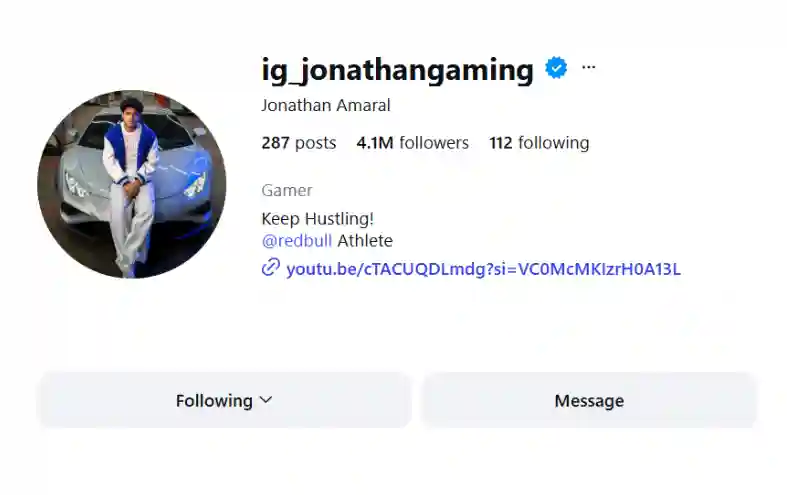787x495 pixels.
Task: Open the youtu.be link in the bio
Action: click(x=483, y=269)
